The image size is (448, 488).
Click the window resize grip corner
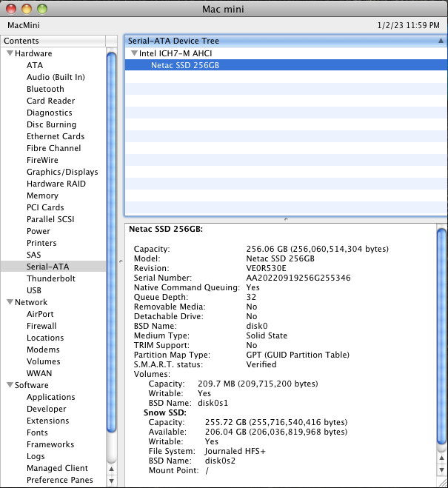[443, 483]
